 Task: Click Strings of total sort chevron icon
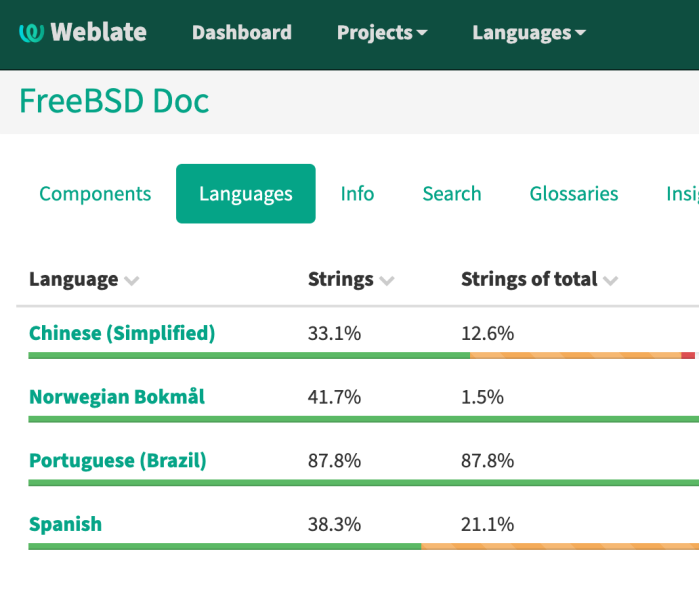click(x=610, y=281)
